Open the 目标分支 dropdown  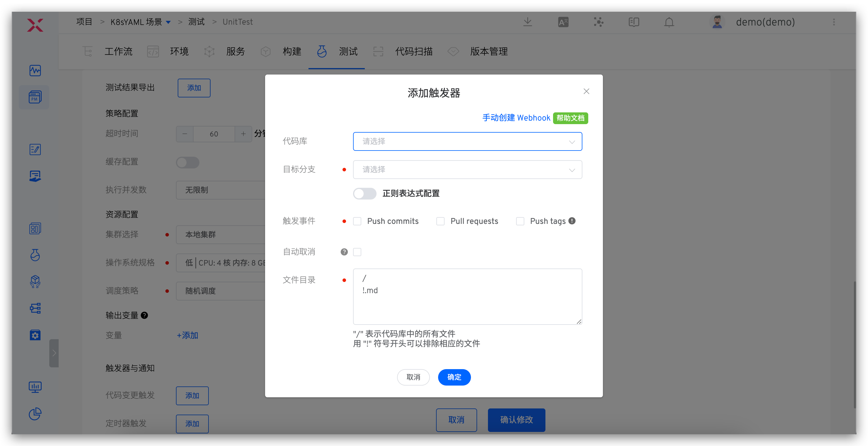click(467, 170)
